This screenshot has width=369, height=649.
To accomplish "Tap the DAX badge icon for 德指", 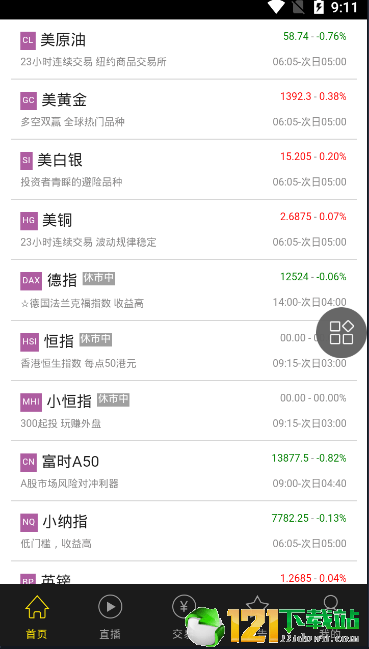I will pos(31,281).
